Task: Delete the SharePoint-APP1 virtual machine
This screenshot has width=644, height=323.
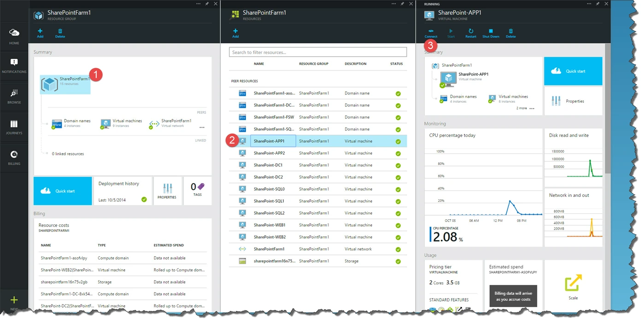Action: point(511,33)
